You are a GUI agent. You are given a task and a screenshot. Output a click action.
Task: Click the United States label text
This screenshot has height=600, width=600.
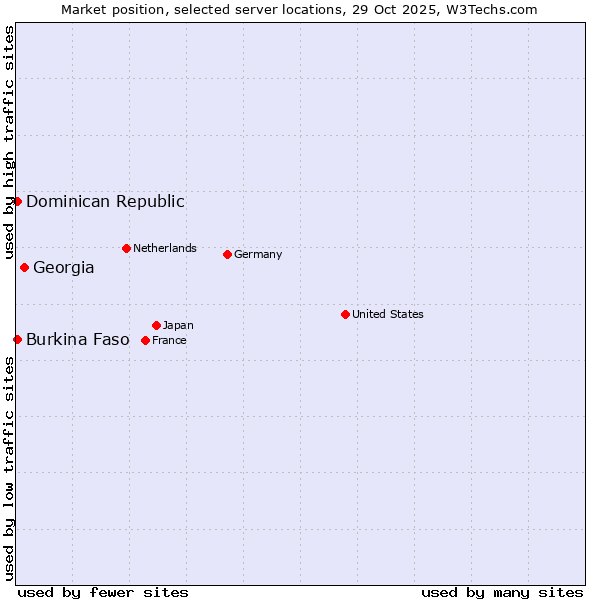[388, 314]
